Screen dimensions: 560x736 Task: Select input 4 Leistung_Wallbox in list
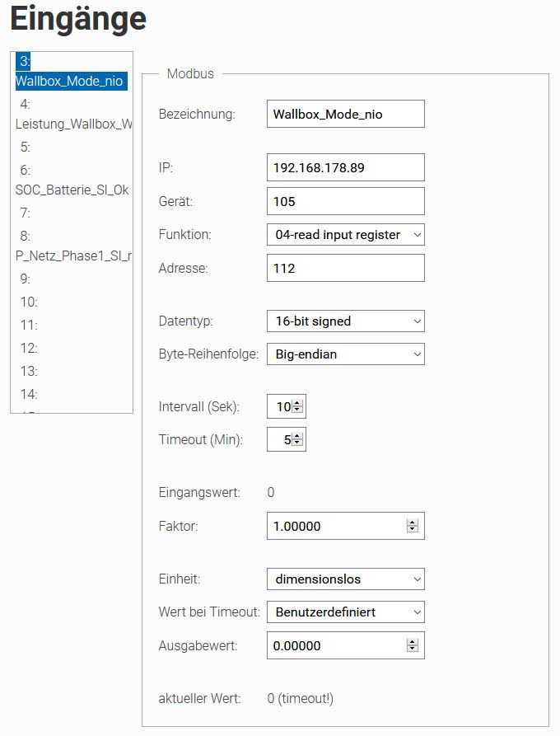72,115
